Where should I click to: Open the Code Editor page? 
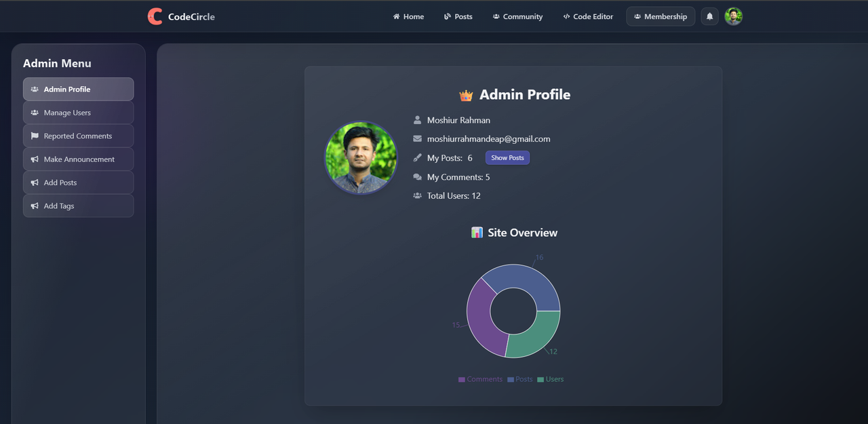588,16
